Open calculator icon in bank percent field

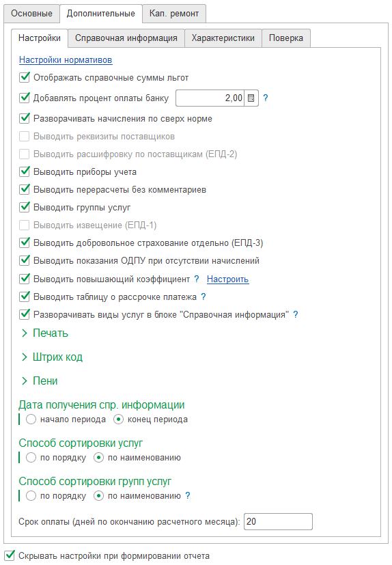[x=251, y=98]
